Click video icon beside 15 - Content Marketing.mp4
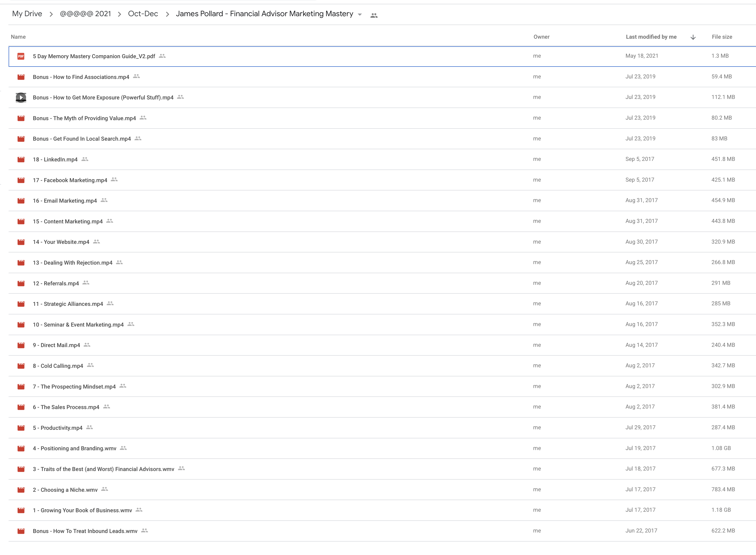This screenshot has width=756, height=555. pos(21,221)
